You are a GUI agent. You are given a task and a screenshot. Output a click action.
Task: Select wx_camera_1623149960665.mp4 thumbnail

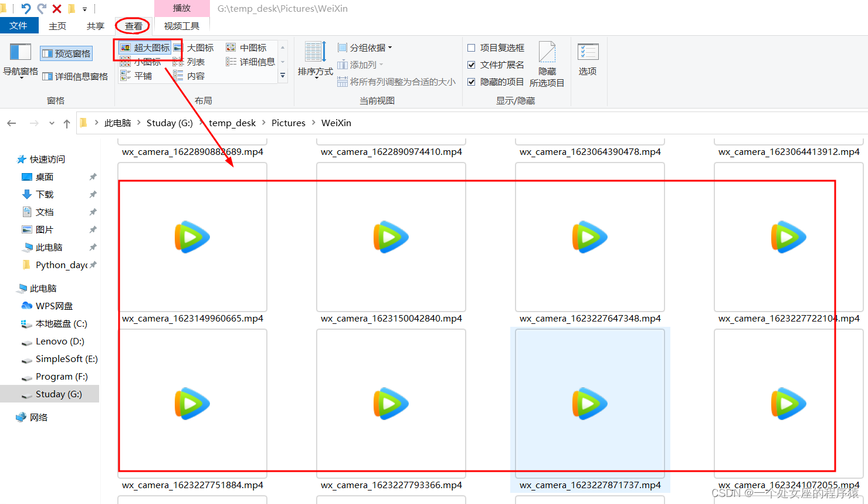192,237
